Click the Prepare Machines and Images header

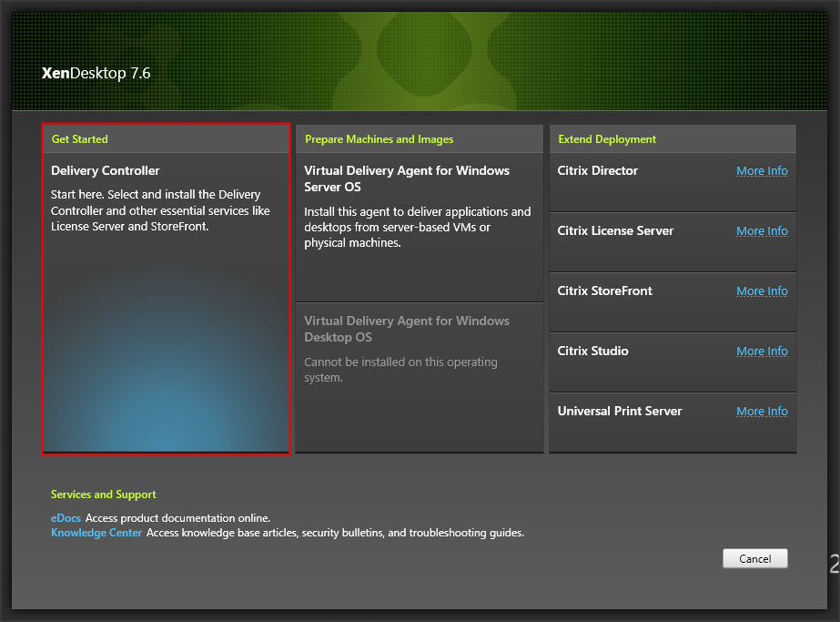click(x=379, y=139)
